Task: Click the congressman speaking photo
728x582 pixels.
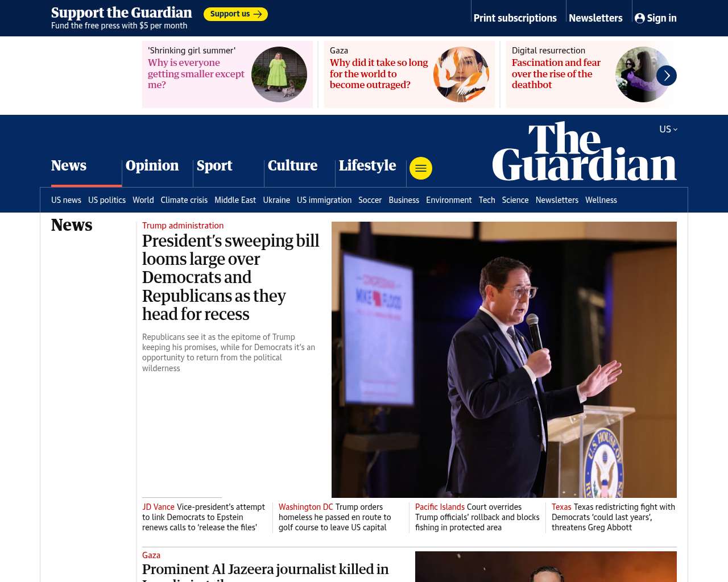Action: 504,360
